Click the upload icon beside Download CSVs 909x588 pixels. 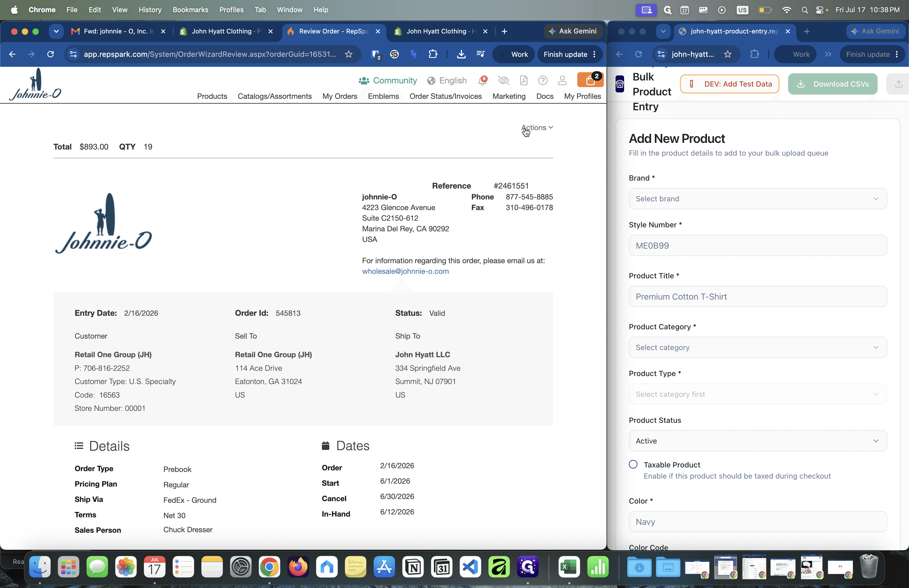pyautogui.click(x=899, y=84)
